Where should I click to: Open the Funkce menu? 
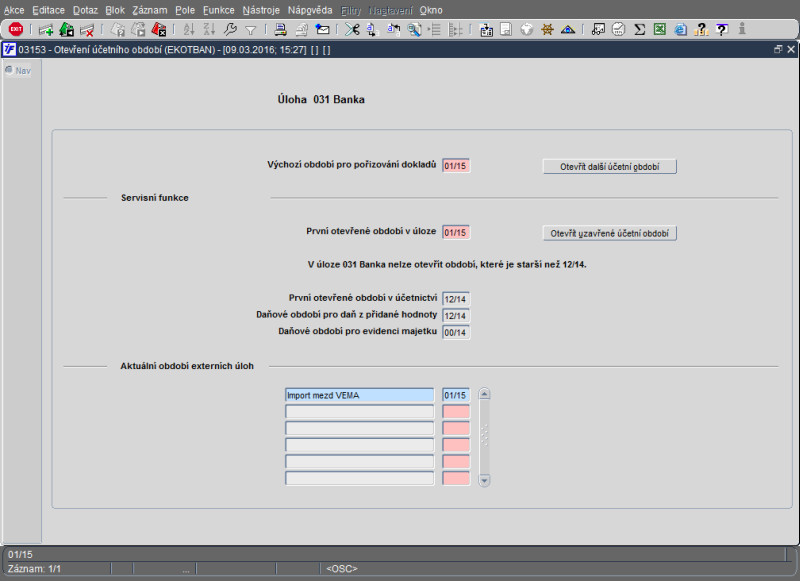tap(218, 10)
